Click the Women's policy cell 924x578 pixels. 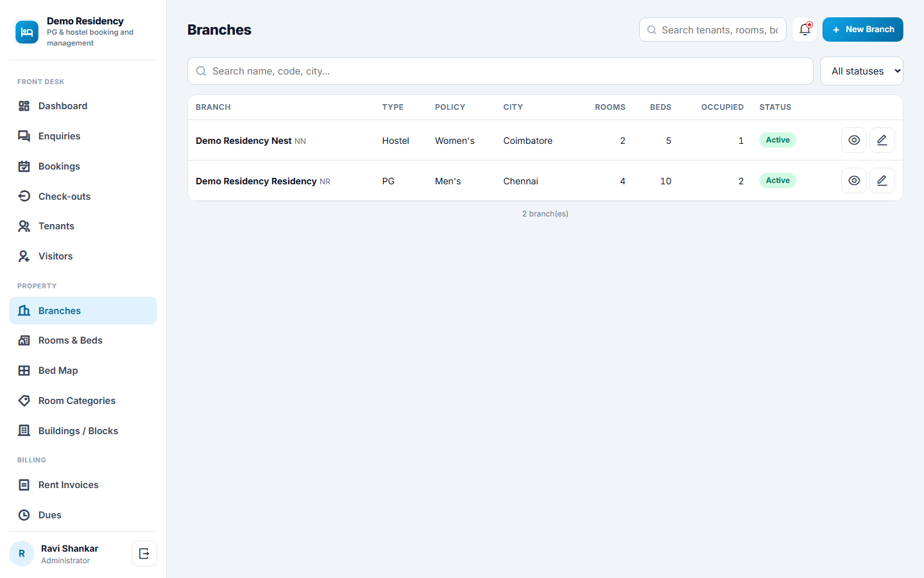point(455,141)
